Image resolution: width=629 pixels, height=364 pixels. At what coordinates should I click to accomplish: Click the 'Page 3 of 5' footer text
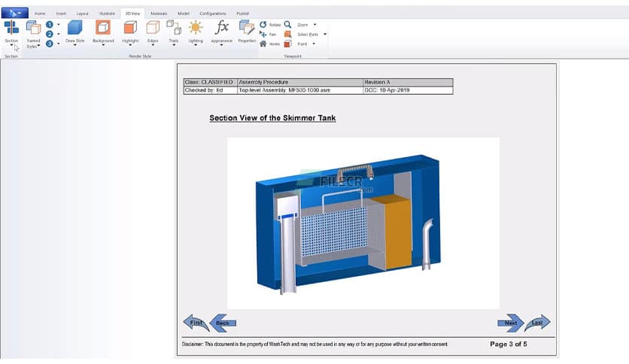(509, 344)
